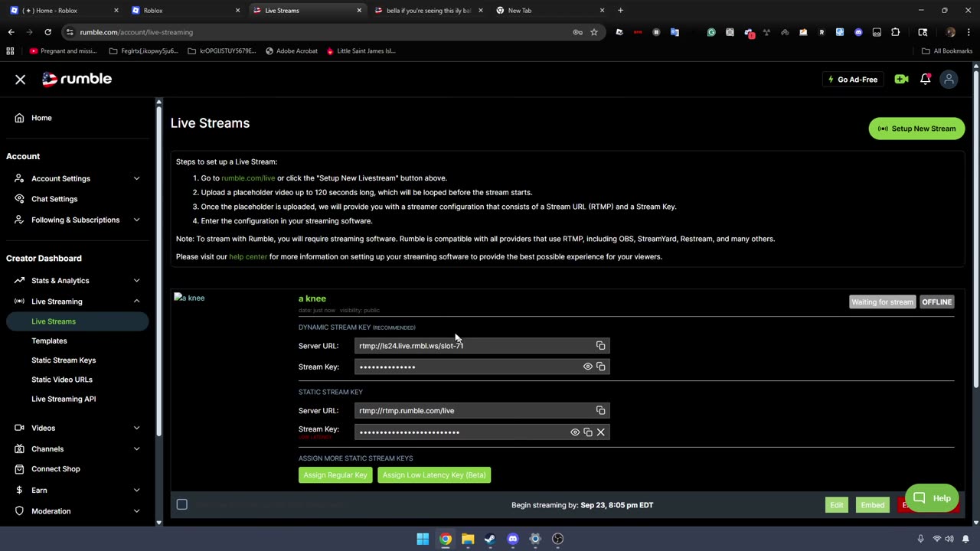Open taskbar network status icon
The image size is (980, 551).
[936, 539]
